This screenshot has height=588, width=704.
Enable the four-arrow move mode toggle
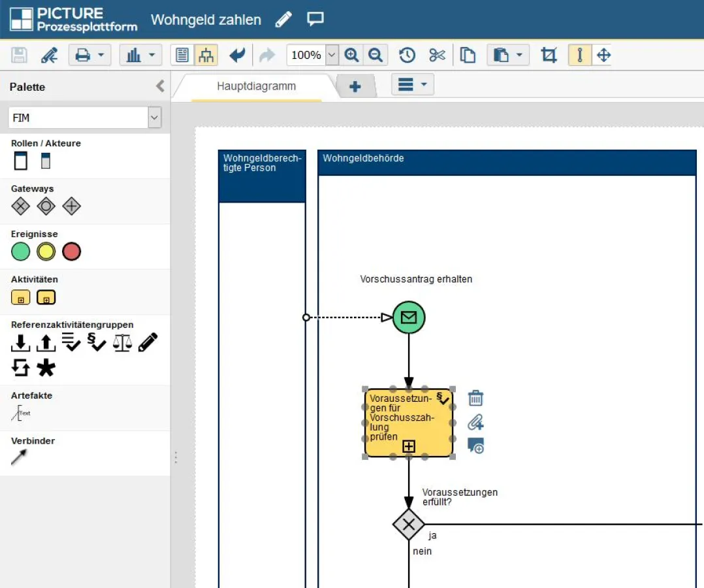(x=604, y=56)
